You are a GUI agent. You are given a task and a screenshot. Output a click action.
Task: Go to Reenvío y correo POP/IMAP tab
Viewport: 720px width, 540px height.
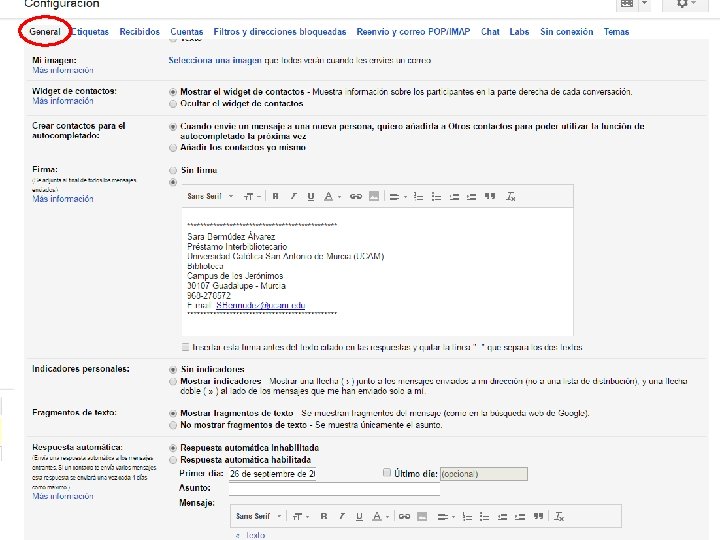coord(413,32)
